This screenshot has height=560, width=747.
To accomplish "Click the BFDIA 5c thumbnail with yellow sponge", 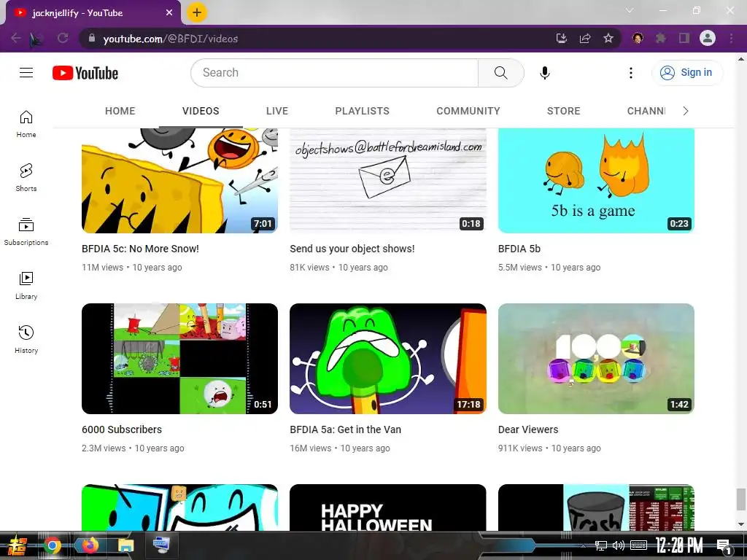I will coord(179,181).
